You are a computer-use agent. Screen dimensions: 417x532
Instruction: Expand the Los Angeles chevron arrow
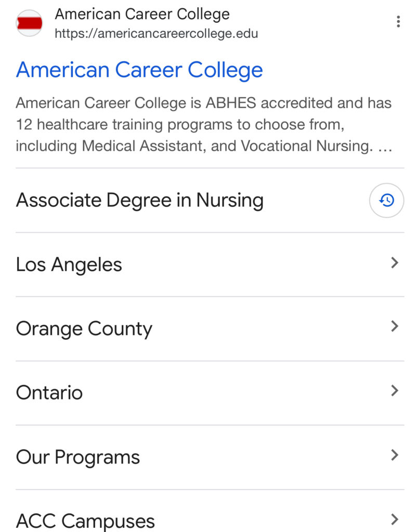(395, 263)
